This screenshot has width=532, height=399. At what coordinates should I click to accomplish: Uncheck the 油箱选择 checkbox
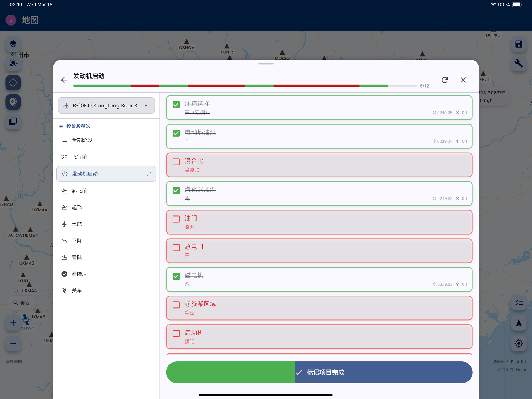pos(176,105)
